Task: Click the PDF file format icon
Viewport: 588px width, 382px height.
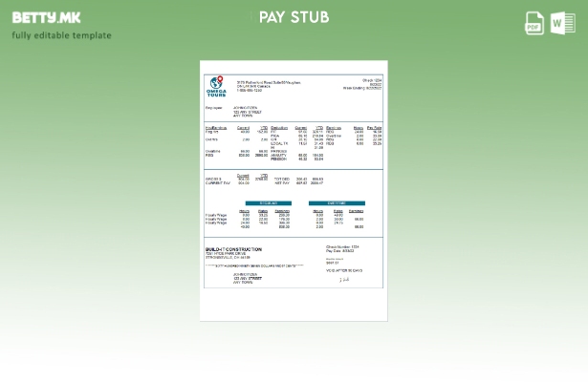Action: click(x=534, y=23)
